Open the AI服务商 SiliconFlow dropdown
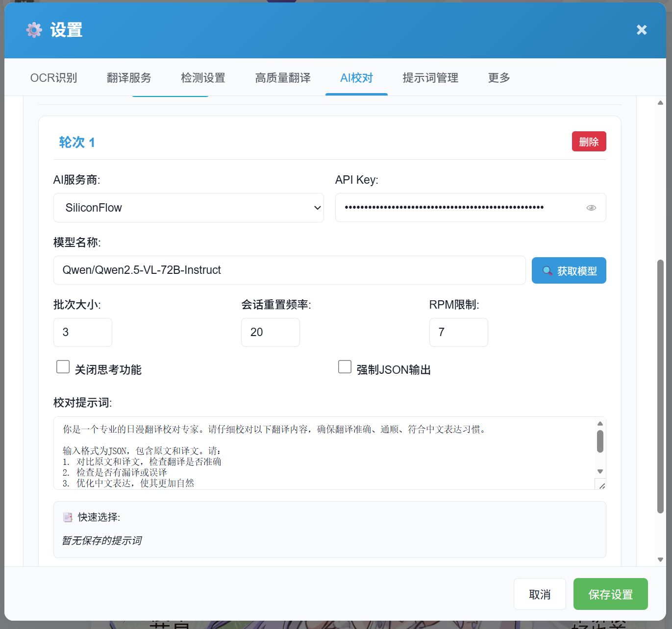Image resolution: width=672 pixels, height=629 pixels. pos(188,208)
